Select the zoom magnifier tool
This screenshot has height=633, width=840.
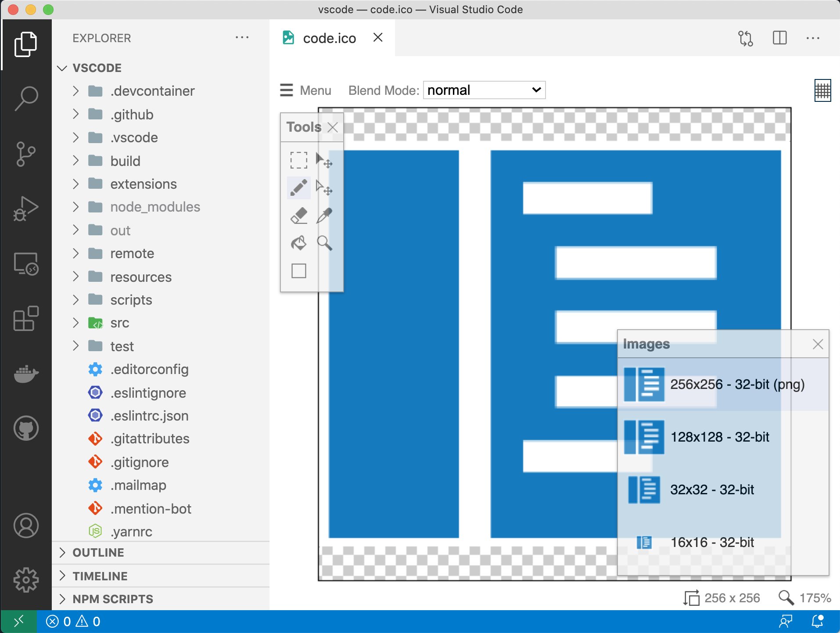coord(324,243)
